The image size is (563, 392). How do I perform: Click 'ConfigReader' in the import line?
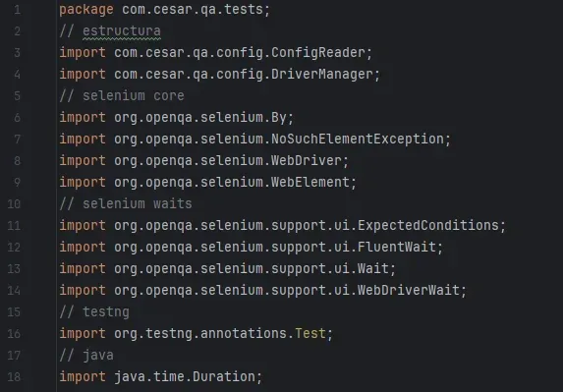318,53
